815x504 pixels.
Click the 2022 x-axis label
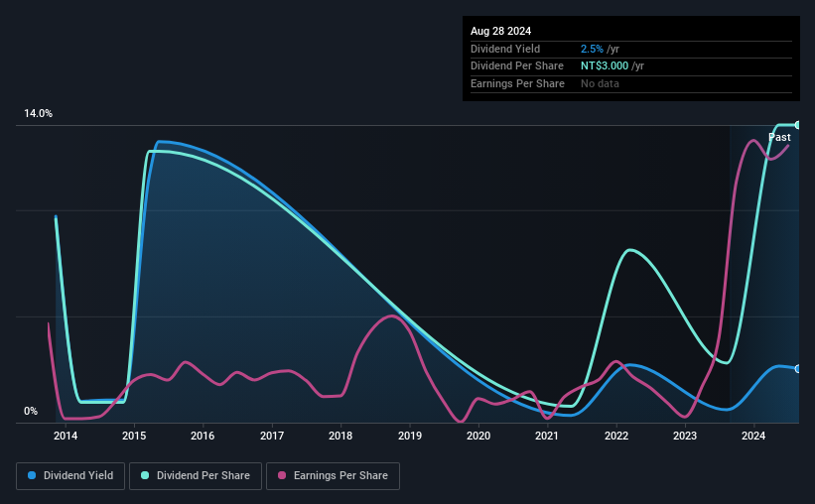pyautogui.click(x=616, y=436)
